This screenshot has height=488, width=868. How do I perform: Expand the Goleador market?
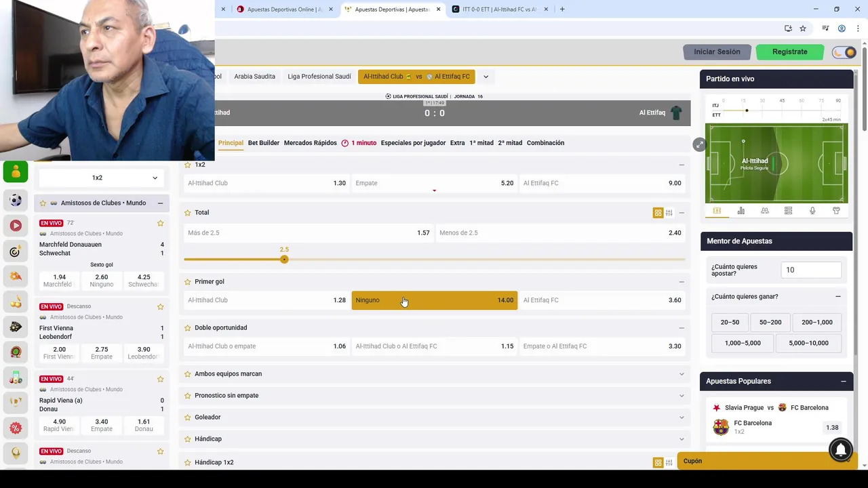682,417
